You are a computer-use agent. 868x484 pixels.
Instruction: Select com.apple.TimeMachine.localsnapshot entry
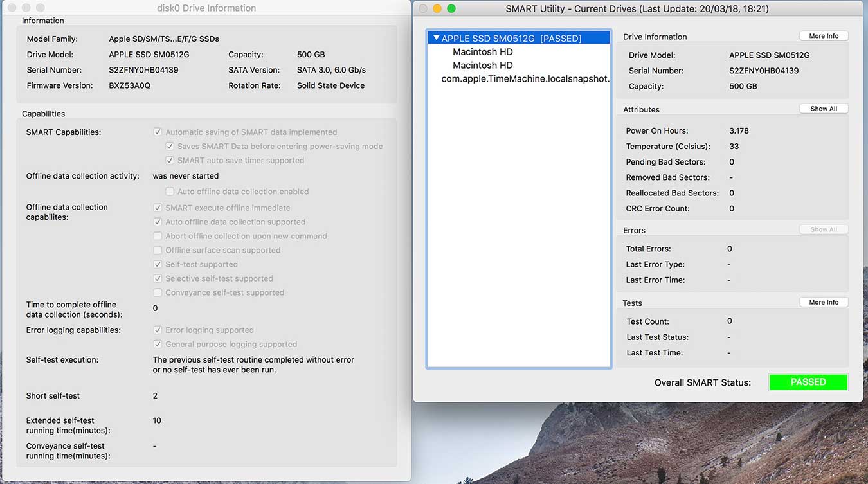point(525,79)
